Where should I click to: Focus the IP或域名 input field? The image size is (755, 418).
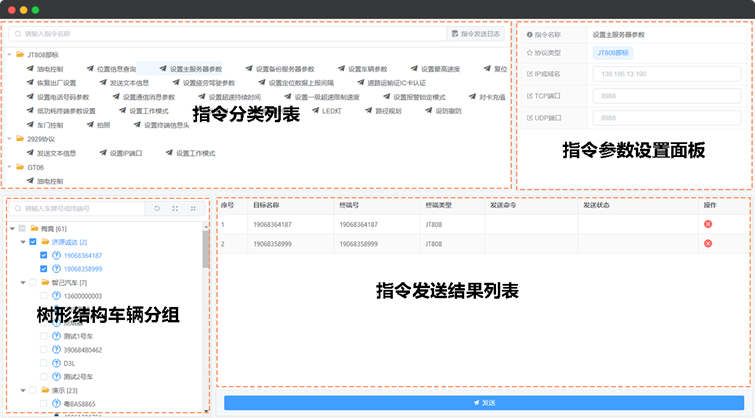pos(661,75)
